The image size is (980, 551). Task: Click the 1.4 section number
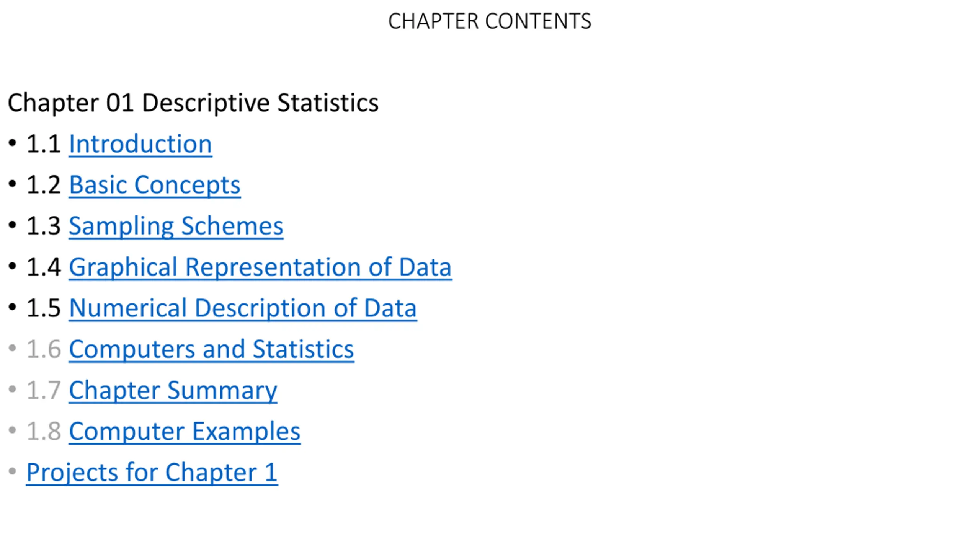(x=43, y=267)
